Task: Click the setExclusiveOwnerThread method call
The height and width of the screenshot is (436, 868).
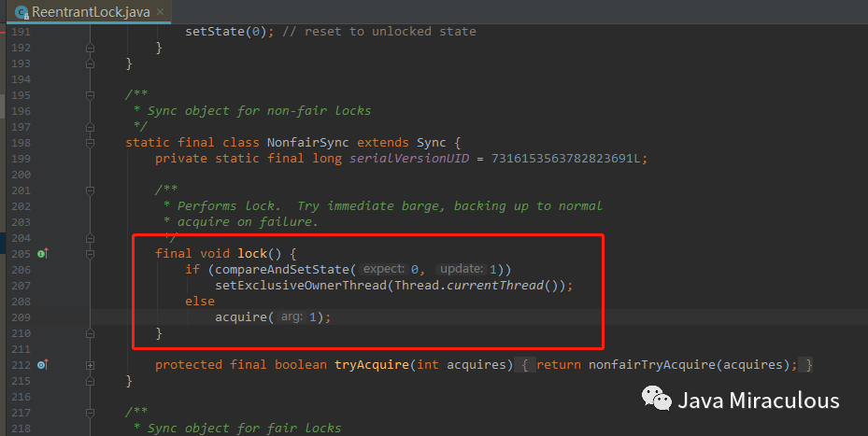Action: [x=301, y=286]
